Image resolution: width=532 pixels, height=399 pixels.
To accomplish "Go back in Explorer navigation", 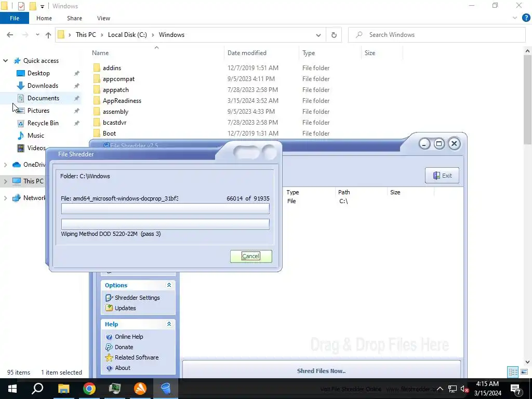I will [x=10, y=35].
